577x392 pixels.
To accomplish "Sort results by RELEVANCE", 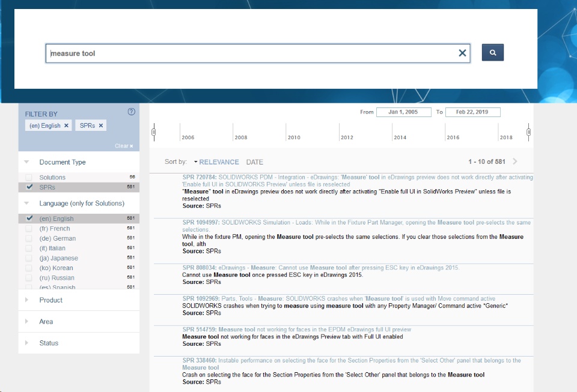I will coord(219,162).
